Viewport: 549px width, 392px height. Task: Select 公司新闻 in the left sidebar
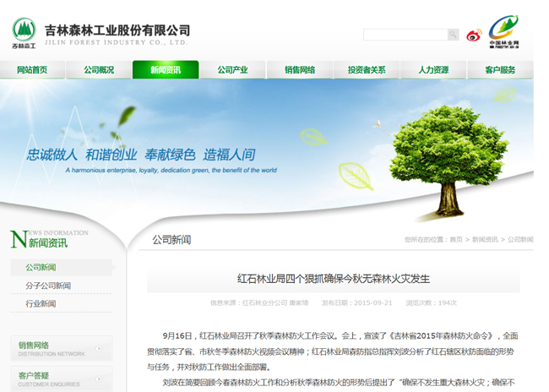pyautogui.click(x=41, y=268)
